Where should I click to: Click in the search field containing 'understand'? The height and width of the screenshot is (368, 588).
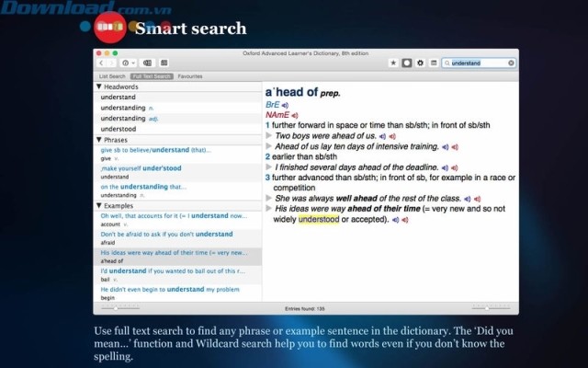(x=477, y=63)
